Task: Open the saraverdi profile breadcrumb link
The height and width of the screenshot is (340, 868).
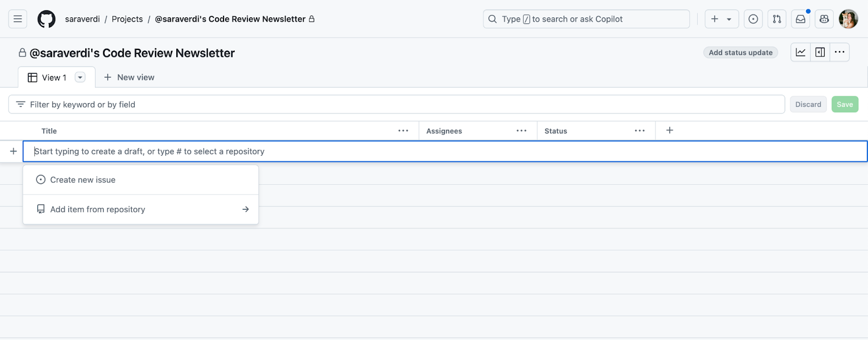Action: [x=82, y=19]
